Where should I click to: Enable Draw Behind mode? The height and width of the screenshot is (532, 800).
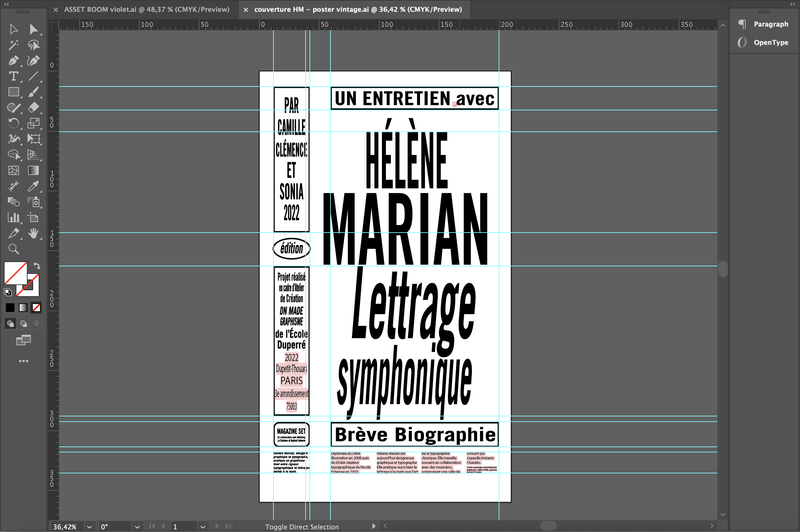(23, 324)
